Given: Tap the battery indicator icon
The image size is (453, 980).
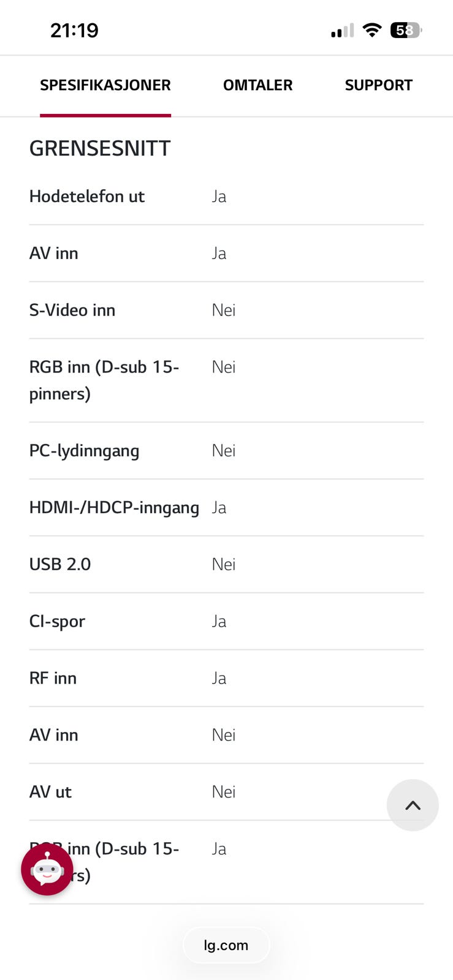Looking at the screenshot, I should point(406,30).
